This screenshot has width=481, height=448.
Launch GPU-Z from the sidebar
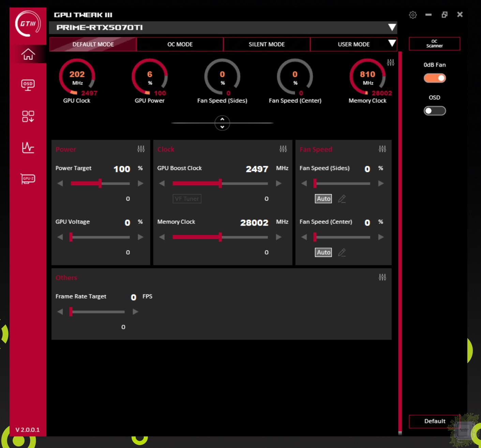[28, 179]
